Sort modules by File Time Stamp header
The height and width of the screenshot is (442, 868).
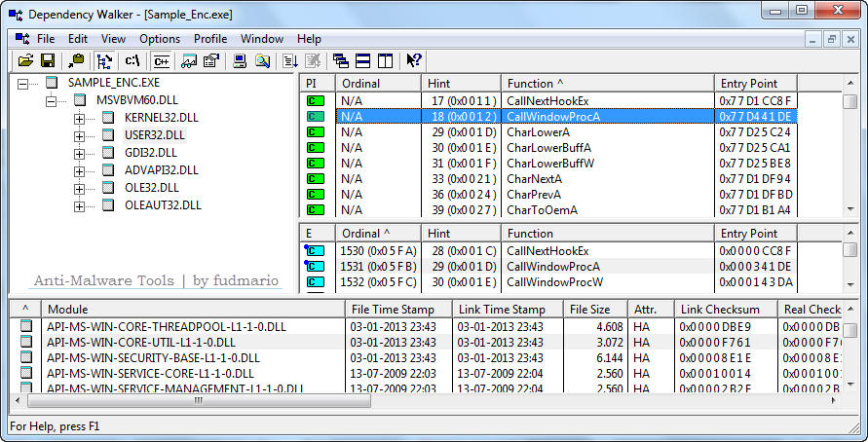398,310
